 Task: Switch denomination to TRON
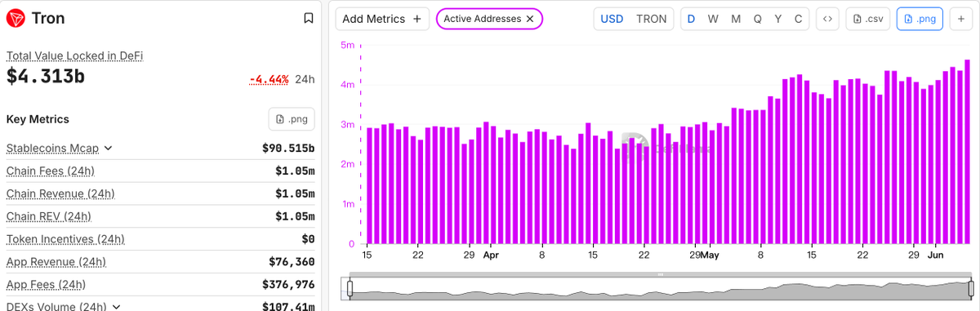pyautogui.click(x=651, y=19)
